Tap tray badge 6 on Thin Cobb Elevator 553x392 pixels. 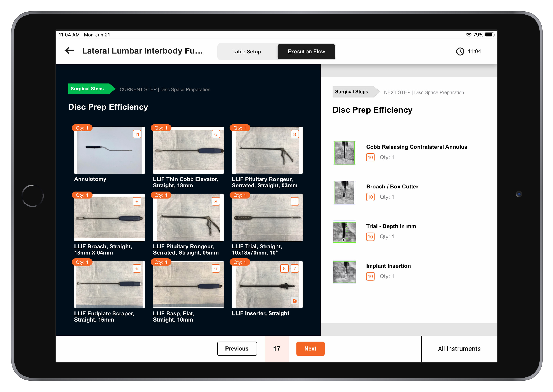[216, 134]
